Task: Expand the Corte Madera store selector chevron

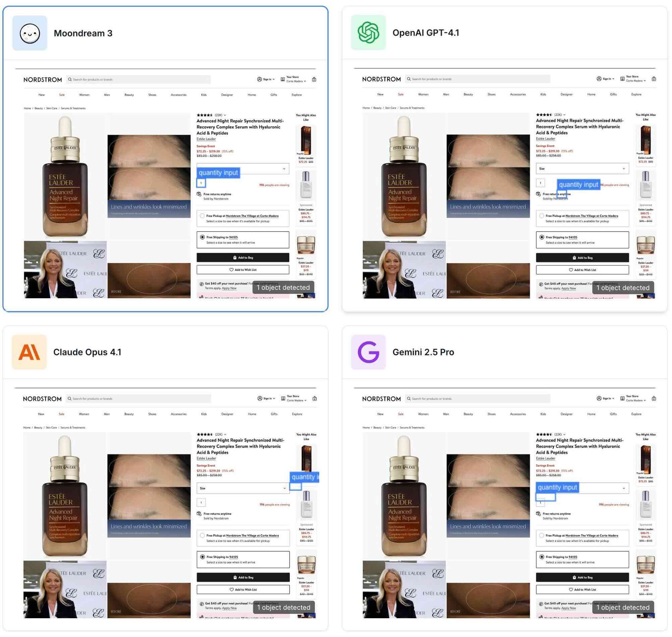Action: tap(305, 82)
